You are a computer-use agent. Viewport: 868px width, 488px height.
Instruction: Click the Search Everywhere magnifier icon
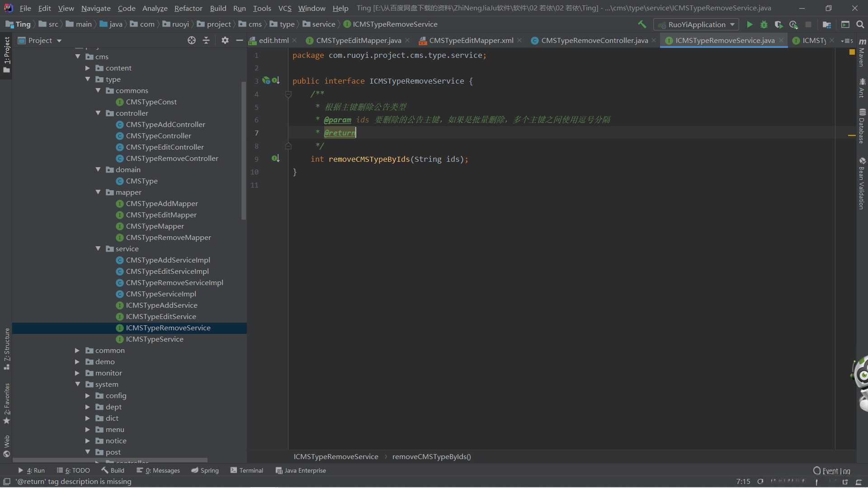[860, 24]
